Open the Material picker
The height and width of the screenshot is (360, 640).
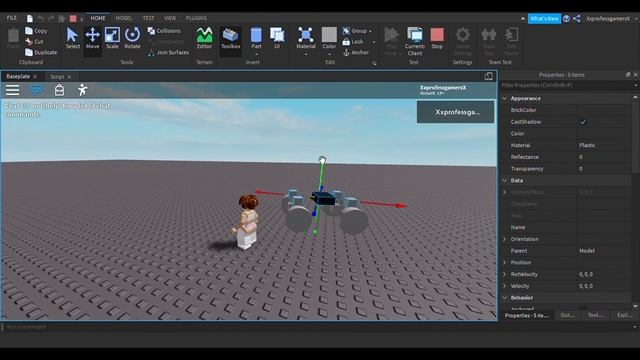(306, 38)
